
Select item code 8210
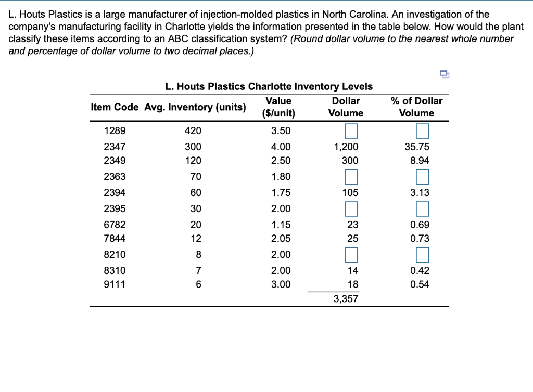click(115, 254)
